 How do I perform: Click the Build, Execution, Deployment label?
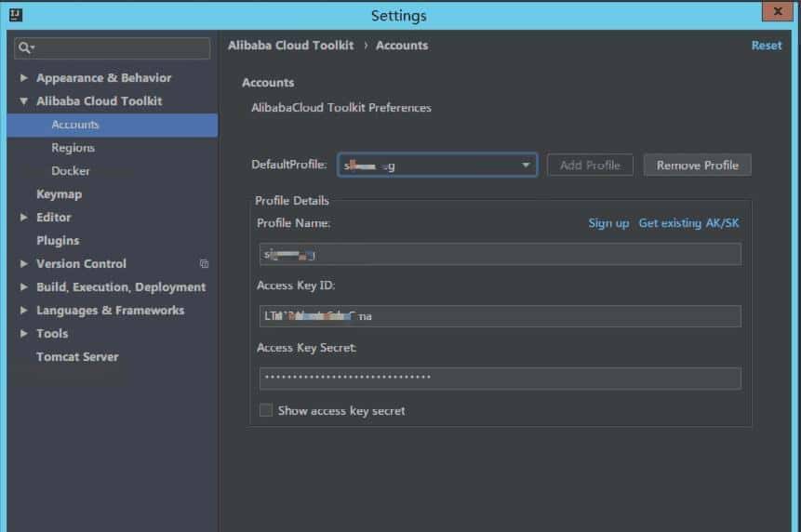121,287
